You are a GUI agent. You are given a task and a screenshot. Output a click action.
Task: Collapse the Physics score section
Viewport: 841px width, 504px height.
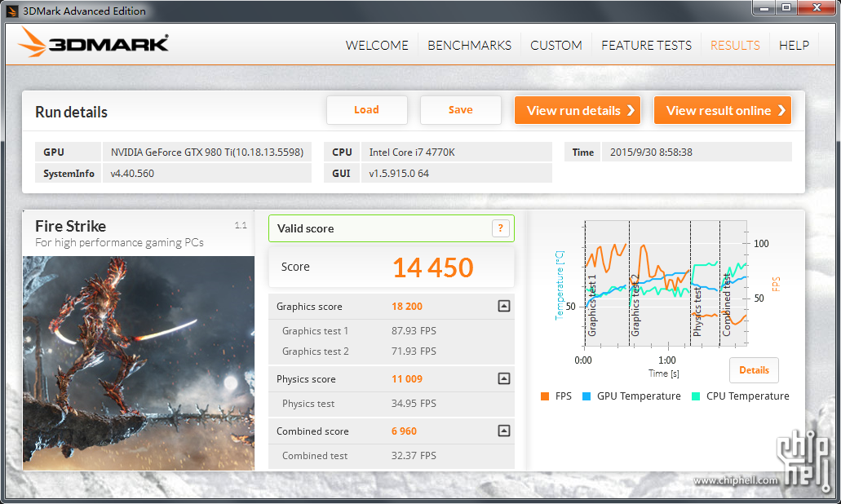click(x=503, y=378)
